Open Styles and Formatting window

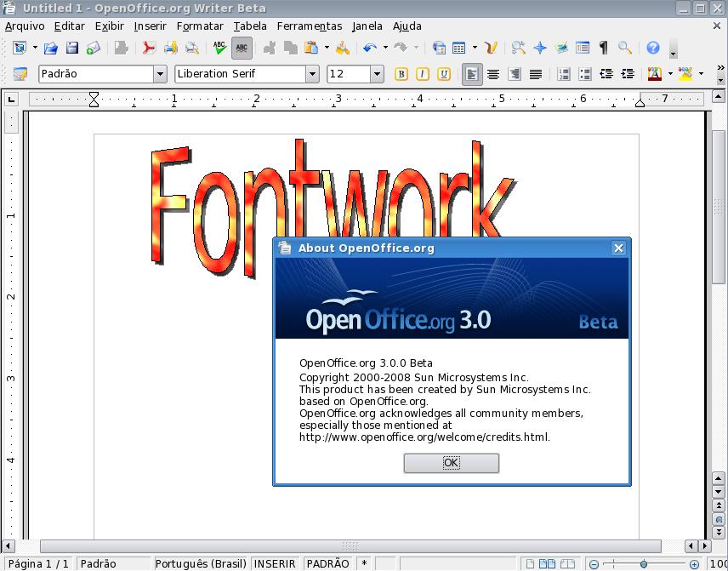point(20,74)
